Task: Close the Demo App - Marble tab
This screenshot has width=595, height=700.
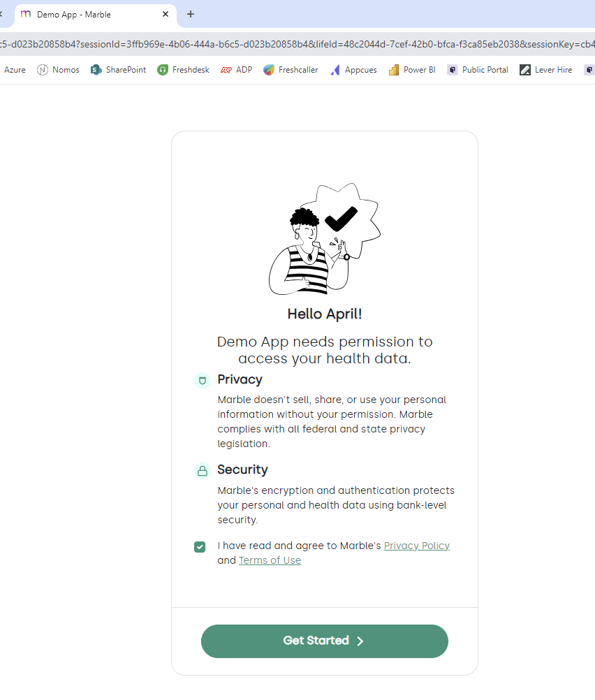Action: (x=166, y=14)
